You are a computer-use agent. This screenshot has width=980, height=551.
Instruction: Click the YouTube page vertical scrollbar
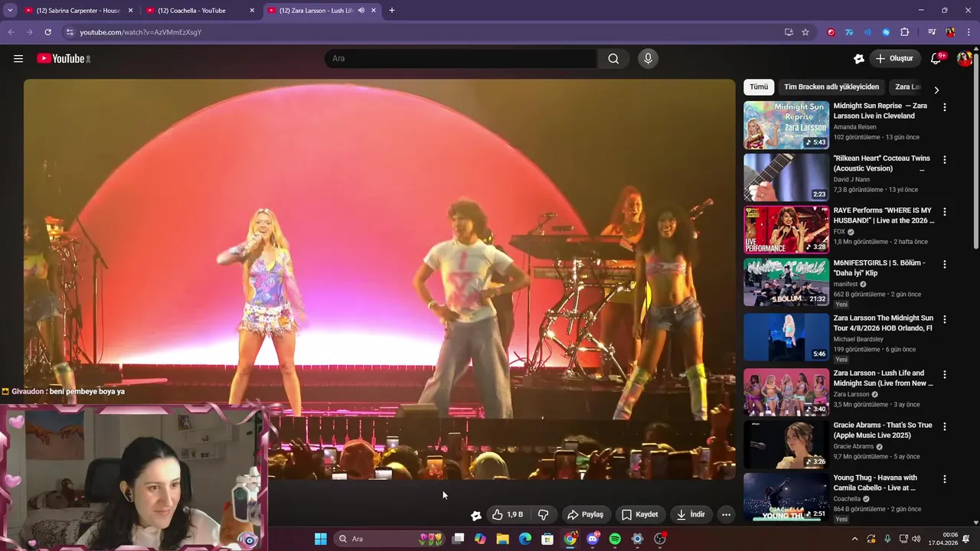[976, 153]
